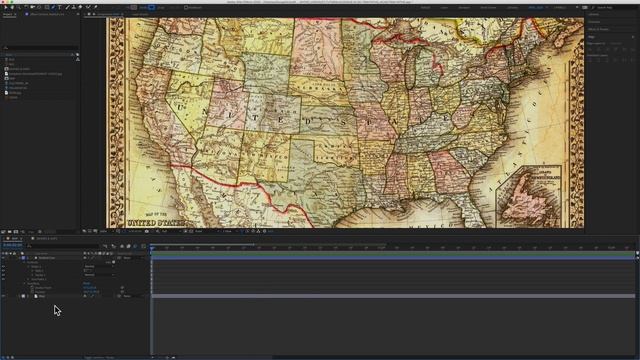Select the Zoom magnifier tool
This screenshot has width=640, height=360.
(x=19, y=7)
